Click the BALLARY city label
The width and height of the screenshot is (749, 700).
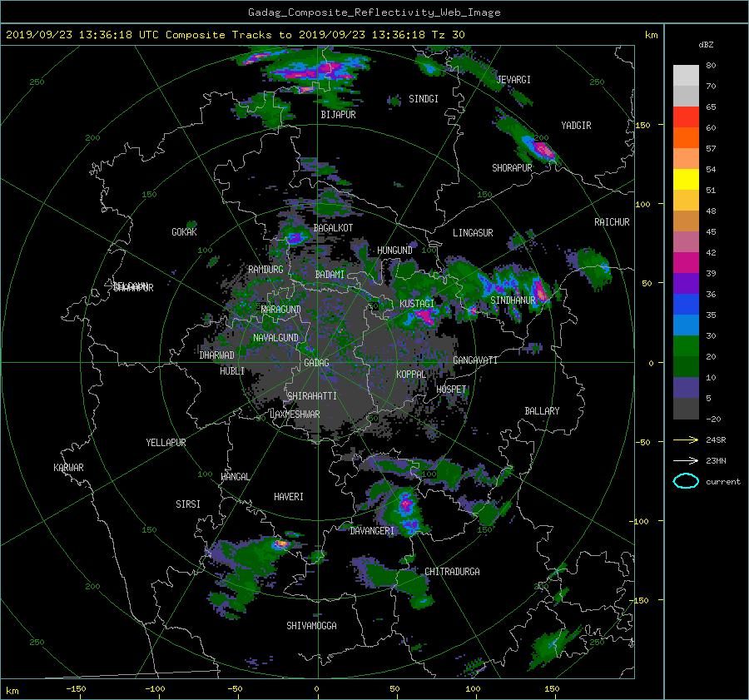542,411
